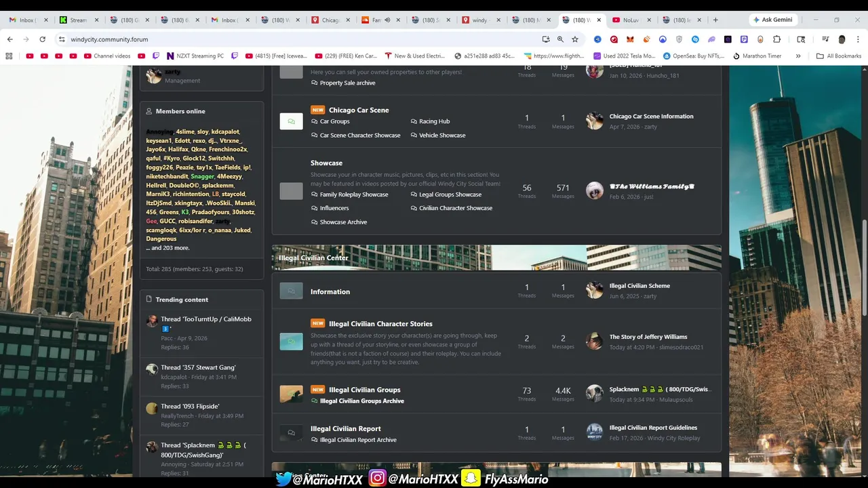The image size is (868, 488).
Task: Click the Illegal Civilian Character Stories forum icon
Action: point(291,342)
